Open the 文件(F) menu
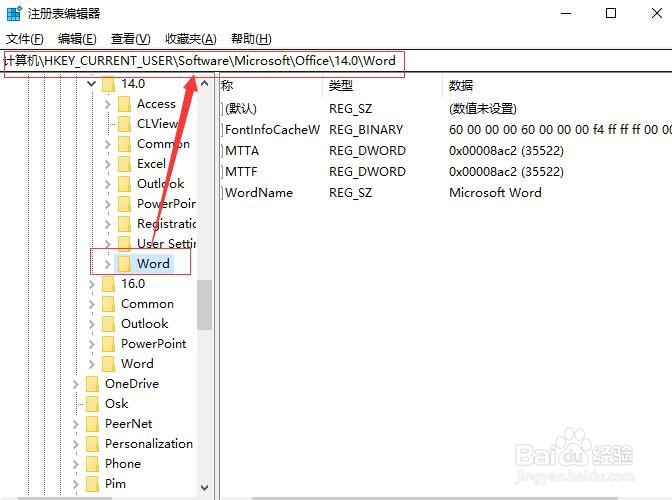Viewport: 672px width, 500px height. [x=24, y=39]
